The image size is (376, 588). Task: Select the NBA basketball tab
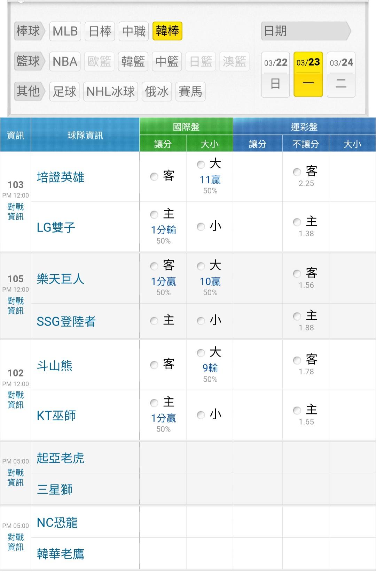[65, 62]
